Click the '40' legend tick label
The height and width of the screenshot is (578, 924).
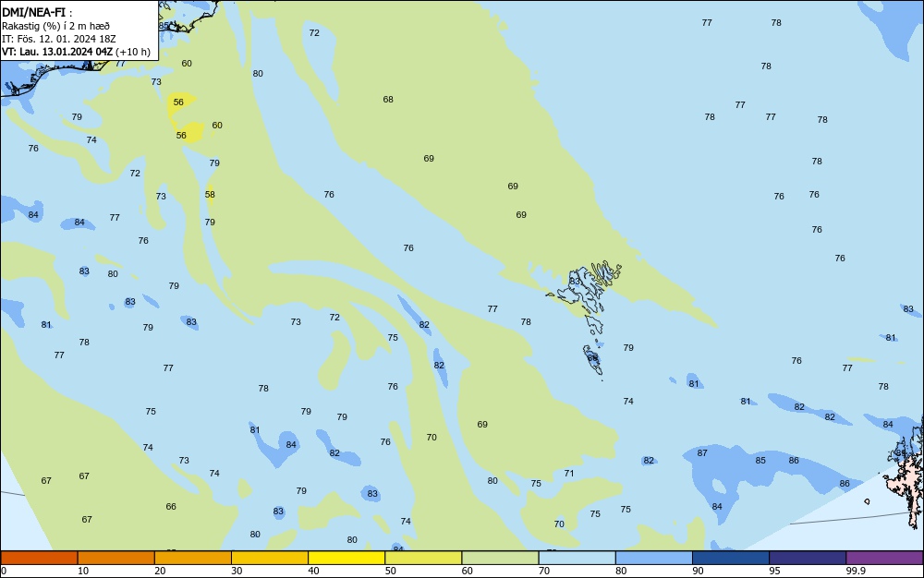[x=313, y=571]
